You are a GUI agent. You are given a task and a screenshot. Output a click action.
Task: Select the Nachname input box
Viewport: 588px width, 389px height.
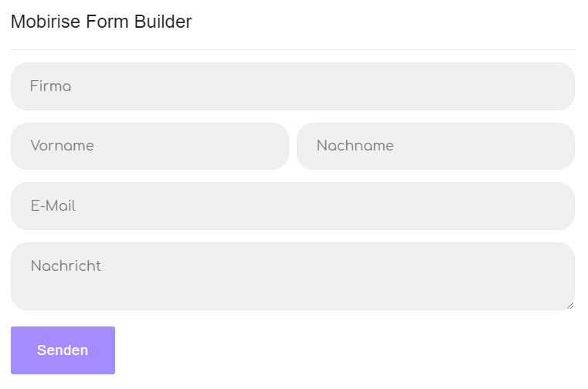[x=435, y=146]
